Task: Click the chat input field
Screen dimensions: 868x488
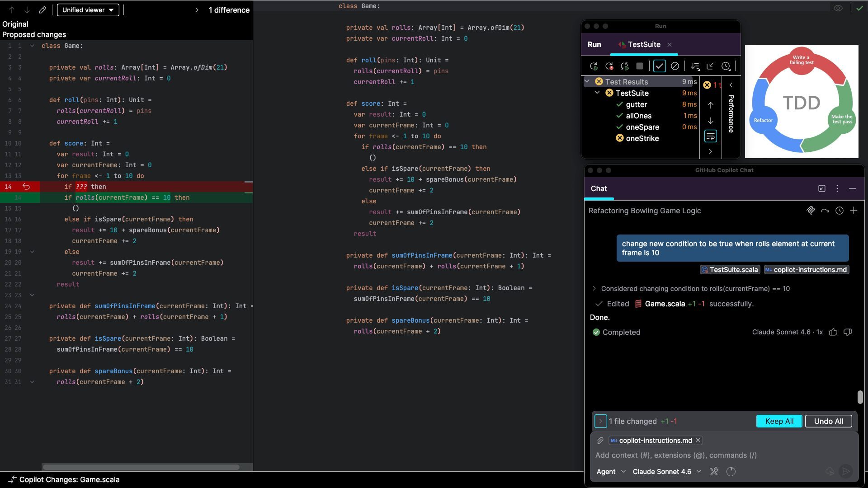Action: [x=723, y=455]
